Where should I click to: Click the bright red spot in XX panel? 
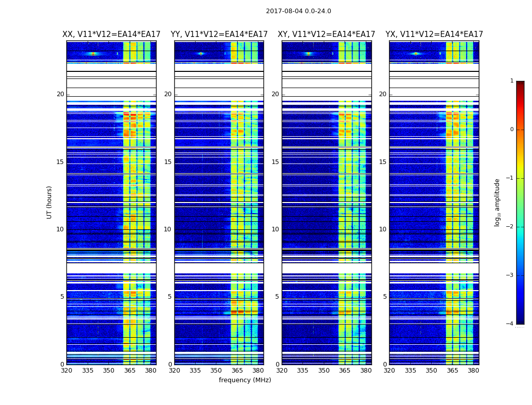93,54
